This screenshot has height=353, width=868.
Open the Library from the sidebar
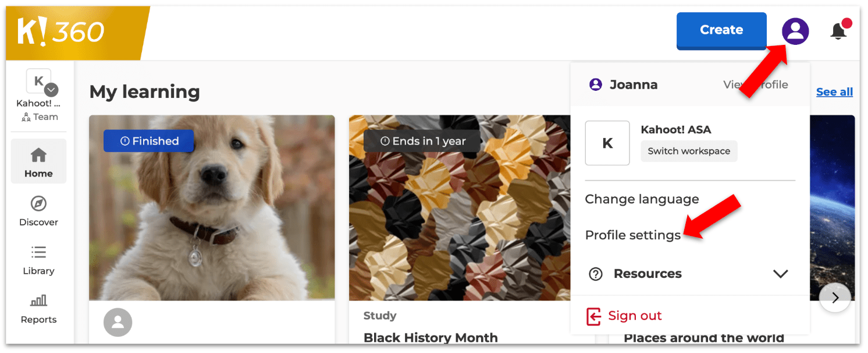point(38,253)
